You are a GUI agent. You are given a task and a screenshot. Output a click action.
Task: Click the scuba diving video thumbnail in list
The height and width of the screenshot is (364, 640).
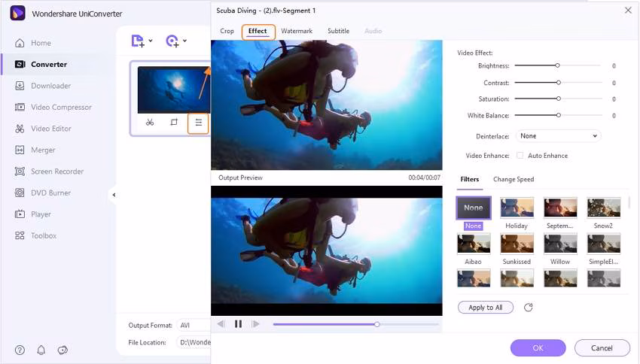(x=174, y=89)
